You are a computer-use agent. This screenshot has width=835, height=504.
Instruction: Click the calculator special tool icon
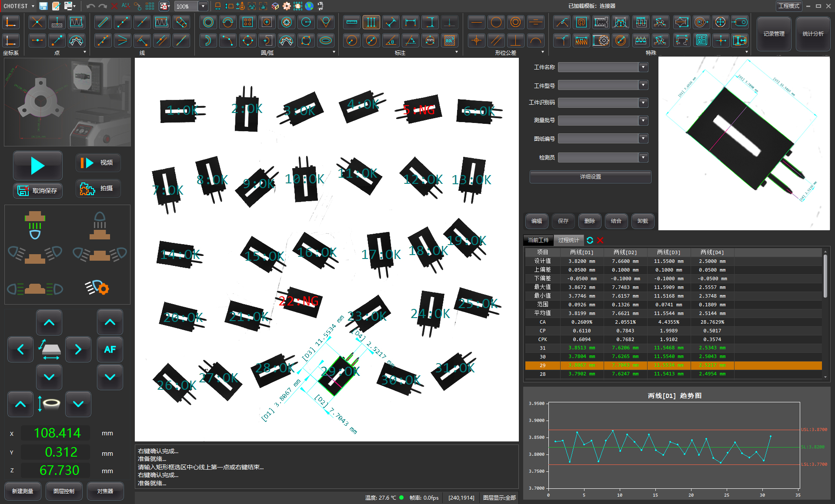[x=701, y=41]
